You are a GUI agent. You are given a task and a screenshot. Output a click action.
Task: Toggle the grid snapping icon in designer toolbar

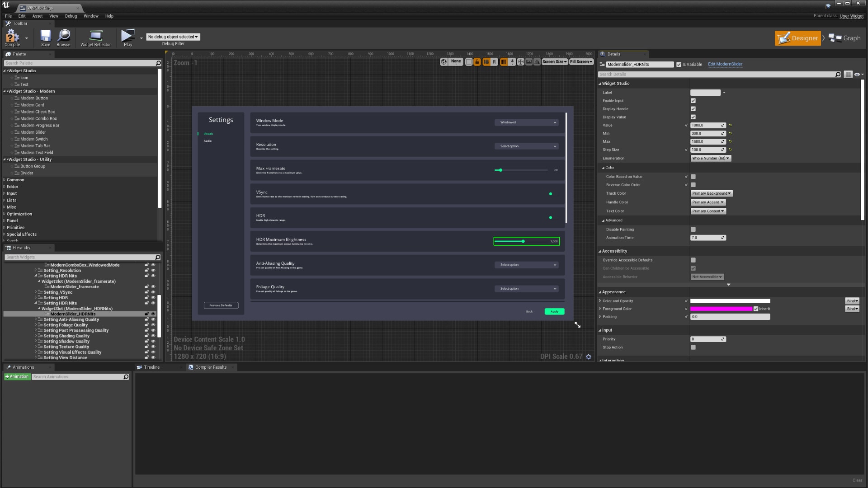(504, 62)
